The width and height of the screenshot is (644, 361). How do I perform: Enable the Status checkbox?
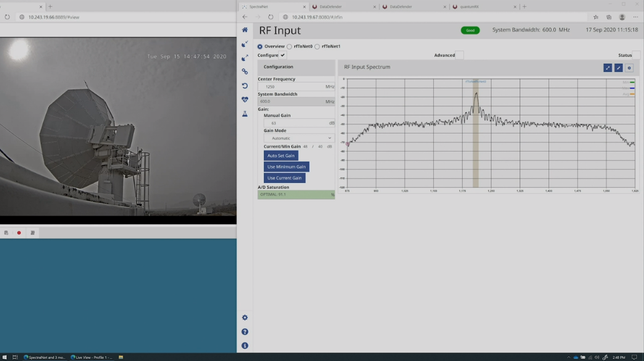point(636,55)
